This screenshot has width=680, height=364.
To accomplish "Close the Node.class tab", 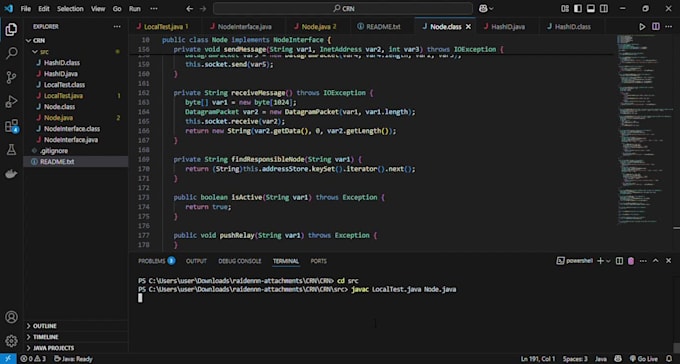I will click(468, 26).
